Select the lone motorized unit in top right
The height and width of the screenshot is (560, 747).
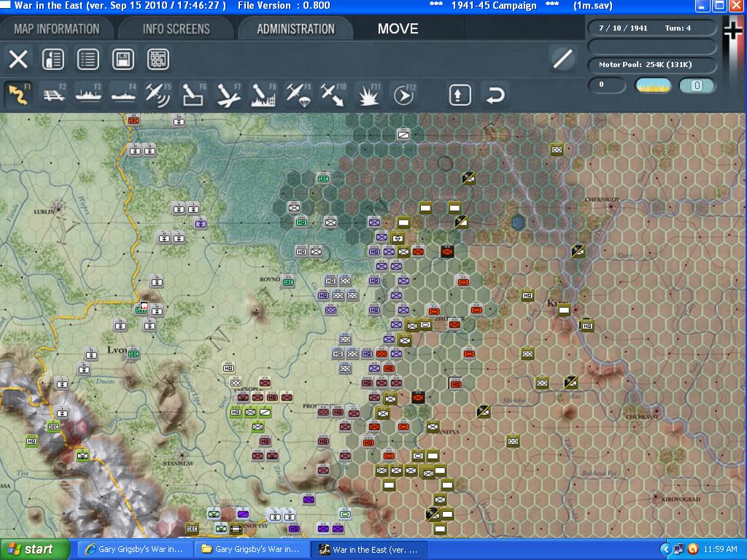tap(557, 149)
